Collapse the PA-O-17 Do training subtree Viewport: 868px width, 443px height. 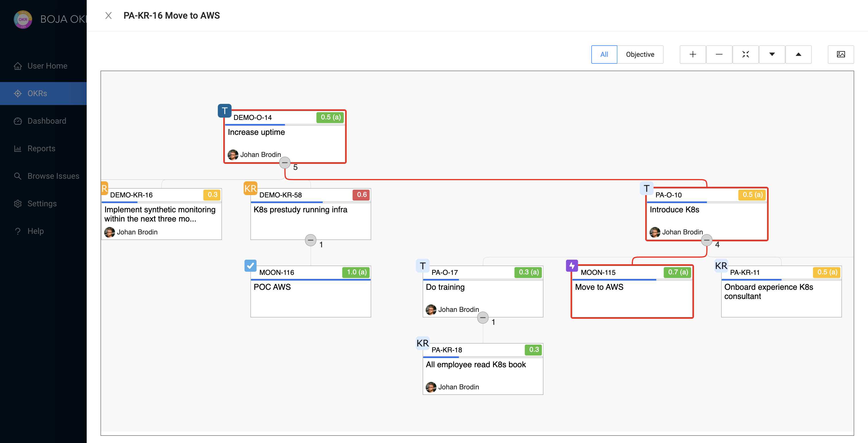483,318
